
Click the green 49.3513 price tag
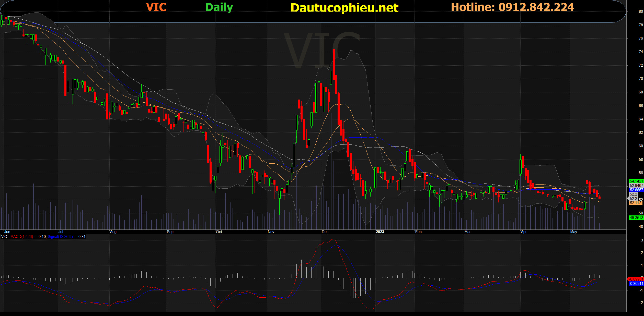[x=636, y=218]
